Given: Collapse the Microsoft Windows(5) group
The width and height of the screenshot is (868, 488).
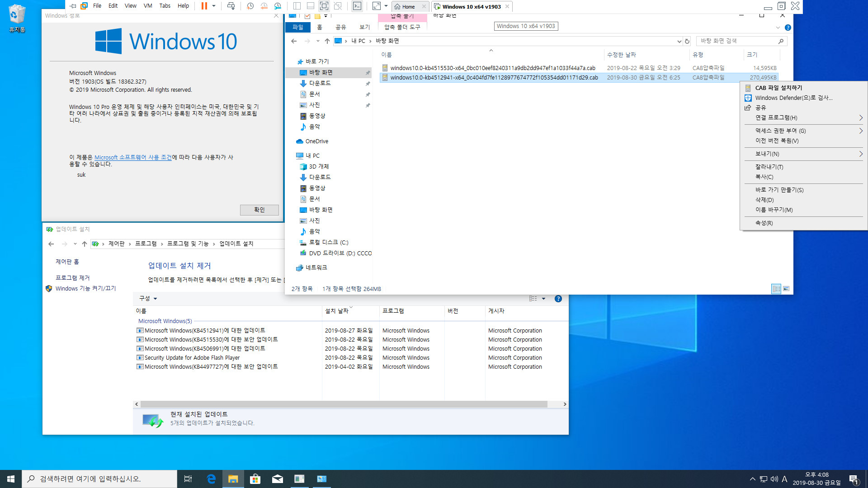Looking at the screenshot, I should pyautogui.click(x=165, y=321).
